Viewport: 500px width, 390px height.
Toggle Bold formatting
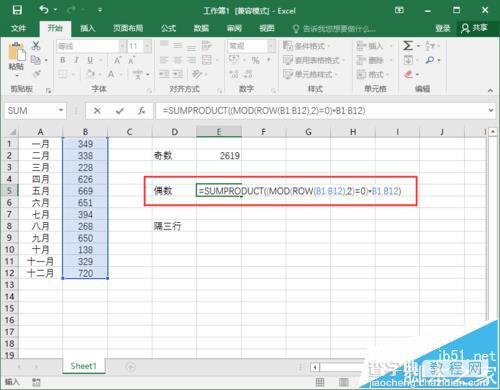point(63,60)
